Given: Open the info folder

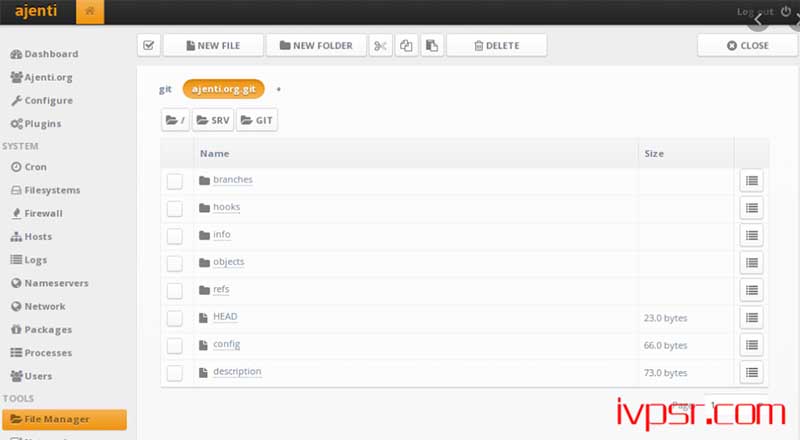Looking at the screenshot, I should (222, 234).
